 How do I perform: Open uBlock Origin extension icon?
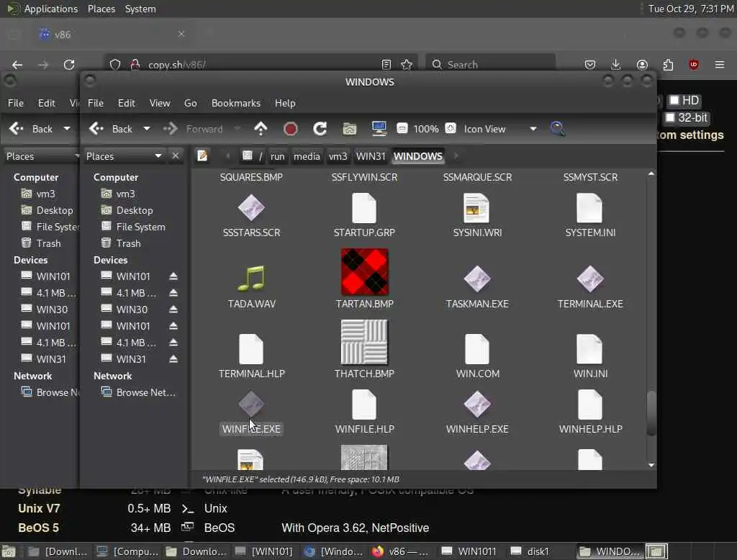pyautogui.click(x=694, y=64)
